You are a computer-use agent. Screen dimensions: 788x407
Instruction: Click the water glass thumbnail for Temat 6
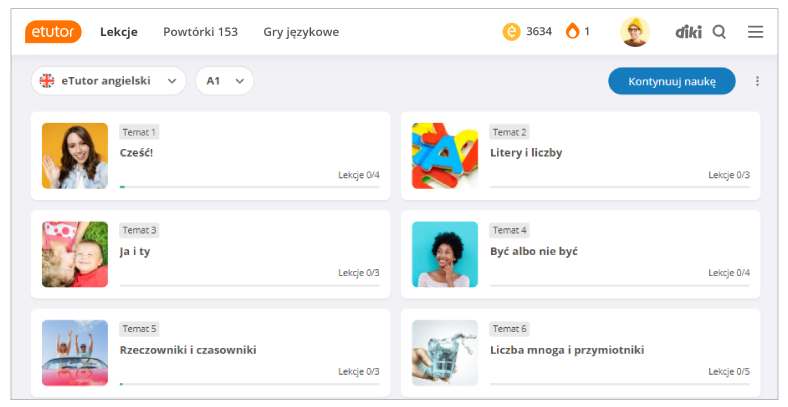point(445,353)
